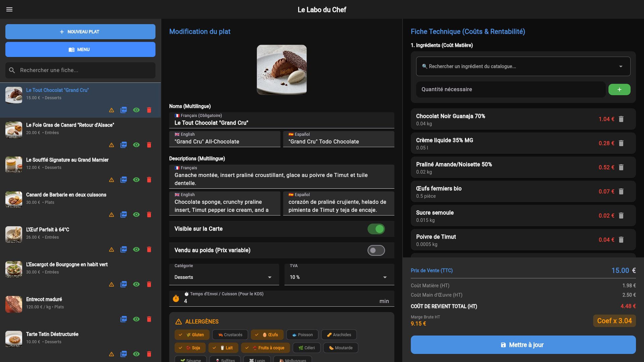Edit the English name field
The width and height of the screenshot is (644, 362).
click(225, 139)
